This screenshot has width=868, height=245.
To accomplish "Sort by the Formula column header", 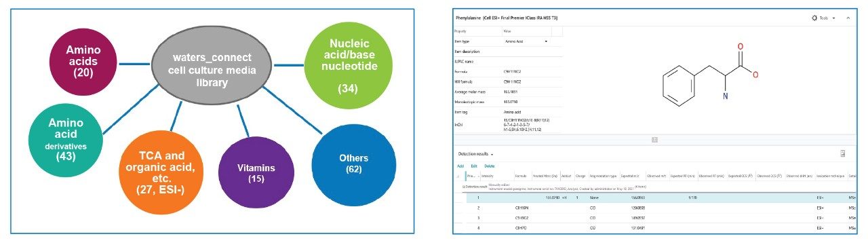I will pos(521,175).
